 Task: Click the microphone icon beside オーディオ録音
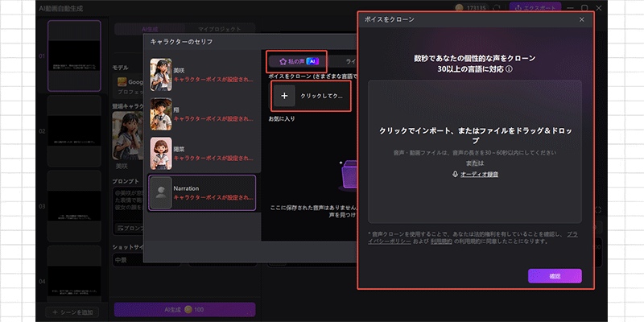[455, 174]
